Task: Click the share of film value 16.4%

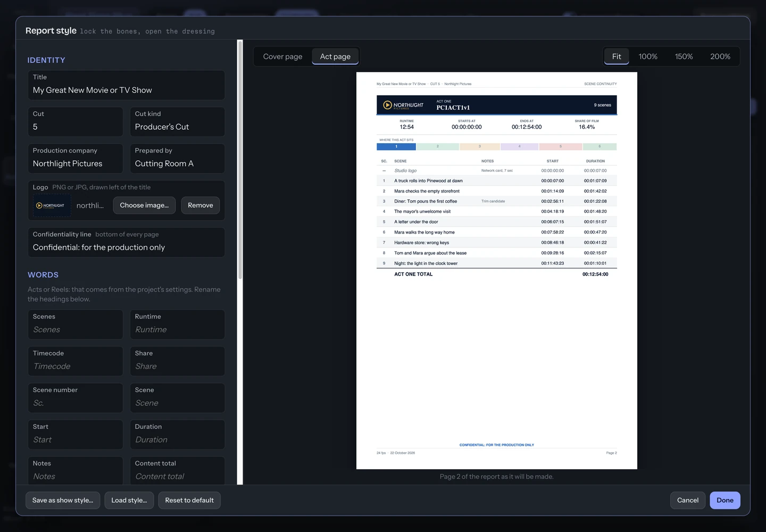Action: point(587,127)
